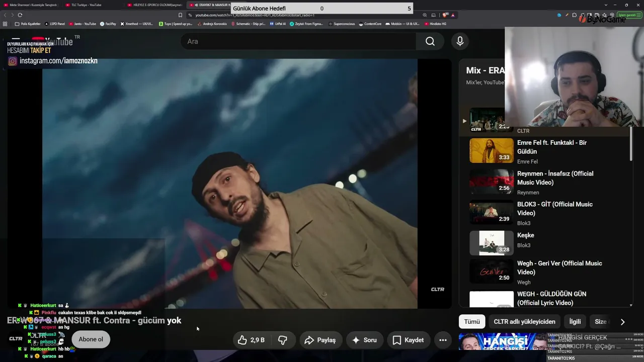Viewport: 644px width, 362px height.
Task: Open the Tuyo | Speed up bookmark
Action: [176, 24]
